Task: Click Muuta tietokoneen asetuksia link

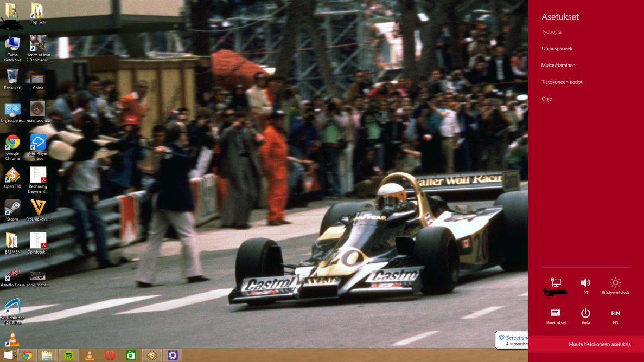Action: coord(599,344)
